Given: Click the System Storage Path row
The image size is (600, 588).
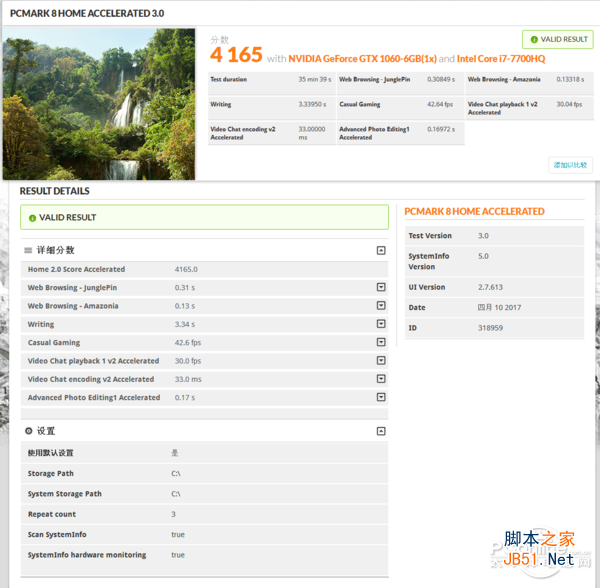Looking at the screenshot, I should pos(204,494).
